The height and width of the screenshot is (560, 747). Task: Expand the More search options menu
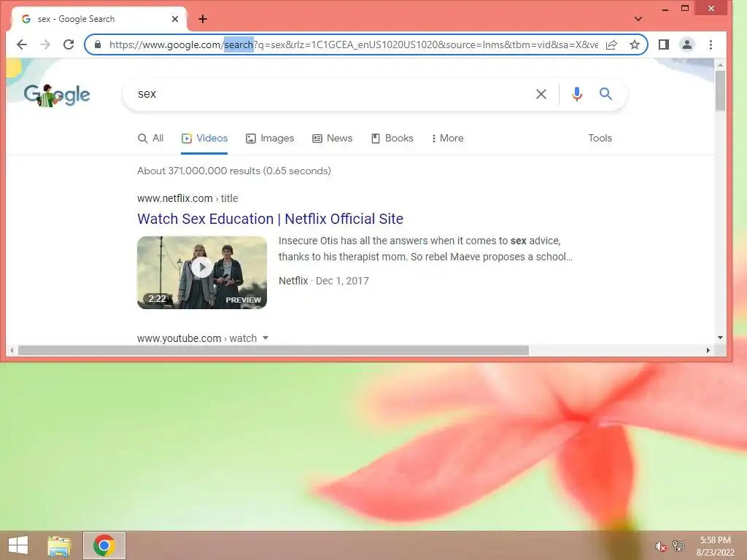pyautogui.click(x=447, y=138)
